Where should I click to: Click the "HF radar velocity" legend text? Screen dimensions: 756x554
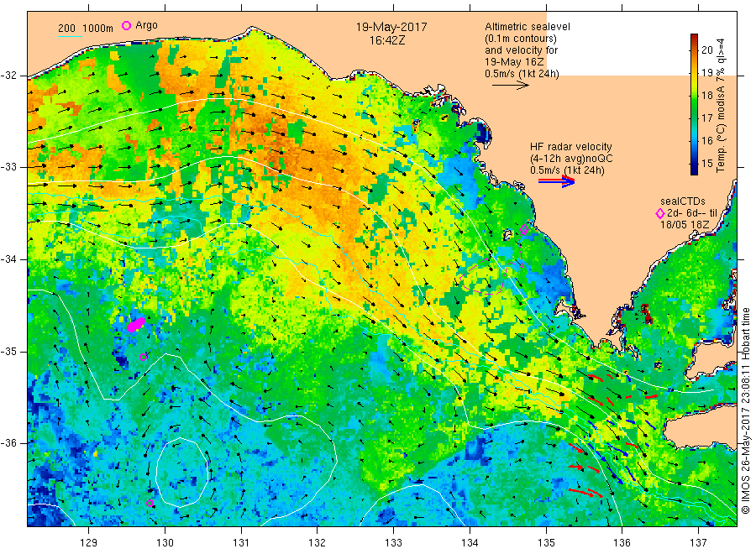[571, 147]
